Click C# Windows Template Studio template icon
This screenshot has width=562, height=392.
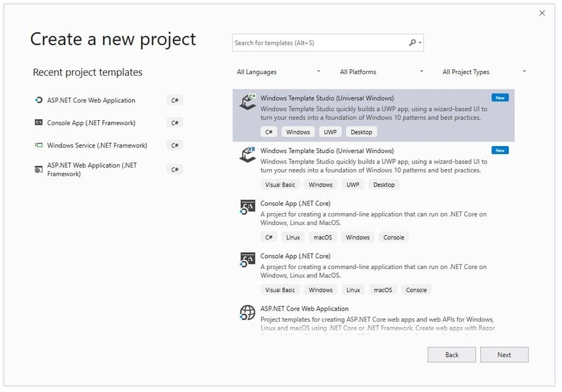[248, 103]
